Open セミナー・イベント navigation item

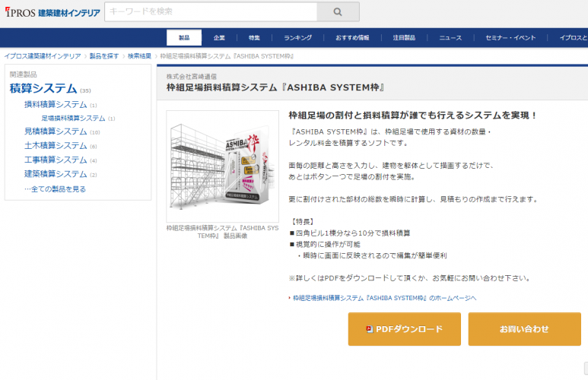510,37
